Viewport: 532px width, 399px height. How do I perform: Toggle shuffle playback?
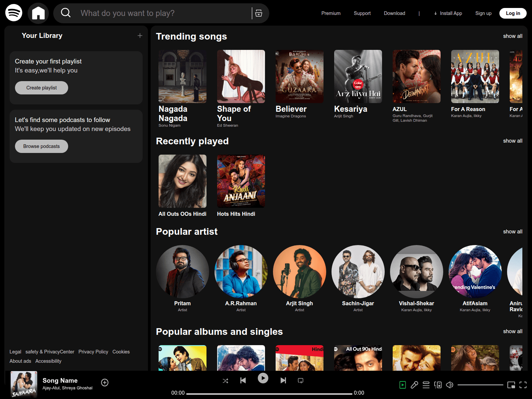pyautogui.click(x=225, y=381)
